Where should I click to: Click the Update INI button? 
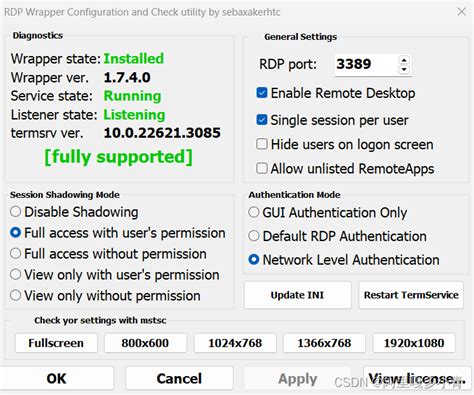point(298,295)
